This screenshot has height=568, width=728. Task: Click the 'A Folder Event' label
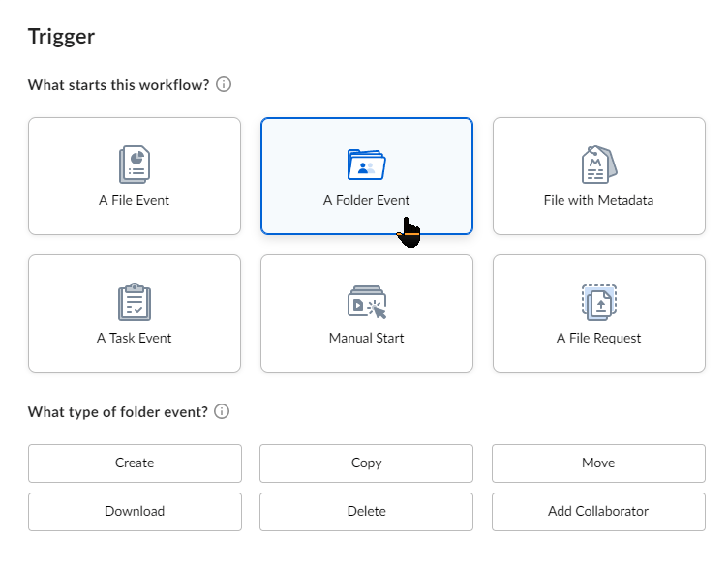[x=366, y=200]
